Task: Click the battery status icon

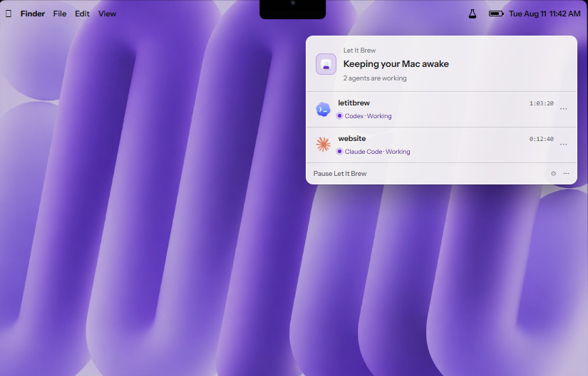Action: pyautogui.click(x=496, y=14)
